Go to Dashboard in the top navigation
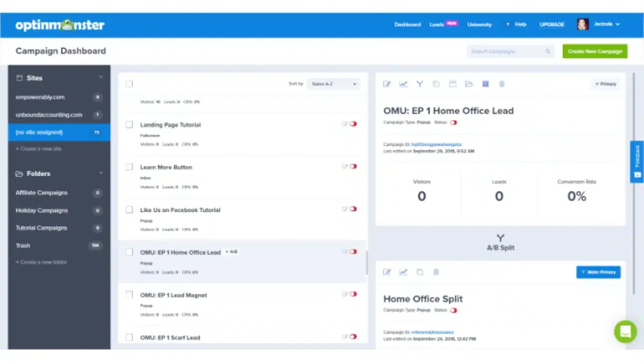 click(407, 25)
